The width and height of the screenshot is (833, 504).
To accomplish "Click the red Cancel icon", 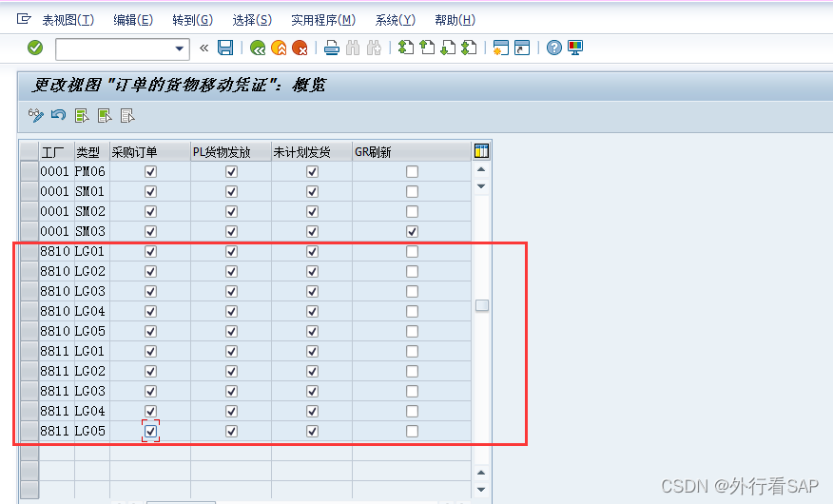I will 300,48.
